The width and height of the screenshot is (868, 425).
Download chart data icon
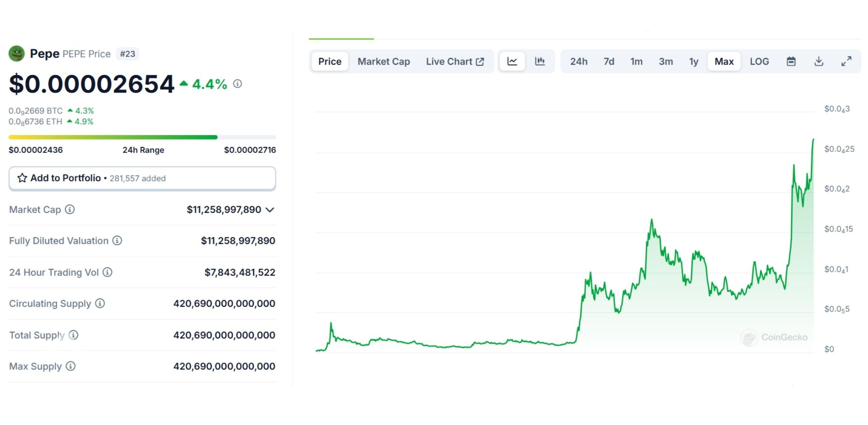click(x=819, y=61)
